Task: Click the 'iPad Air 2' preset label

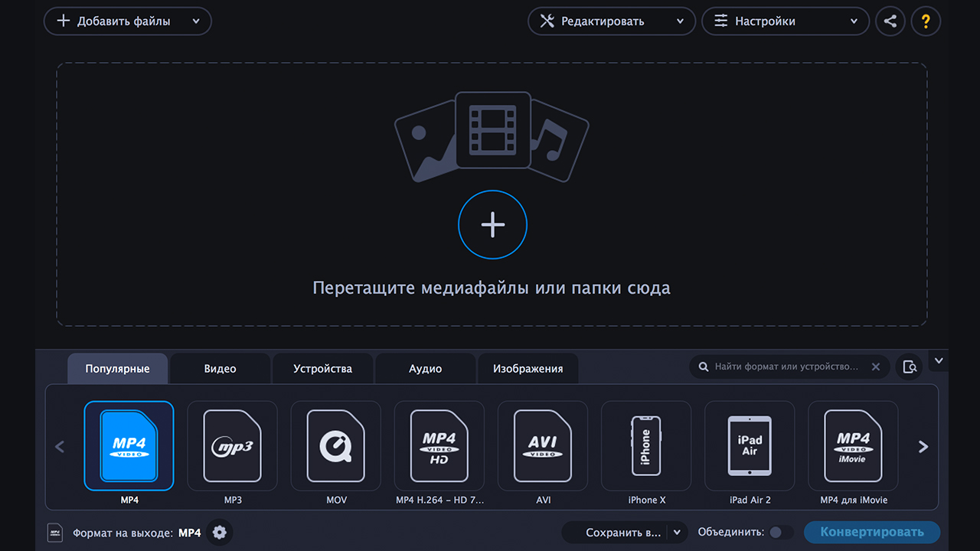Action: pos(750,500)
